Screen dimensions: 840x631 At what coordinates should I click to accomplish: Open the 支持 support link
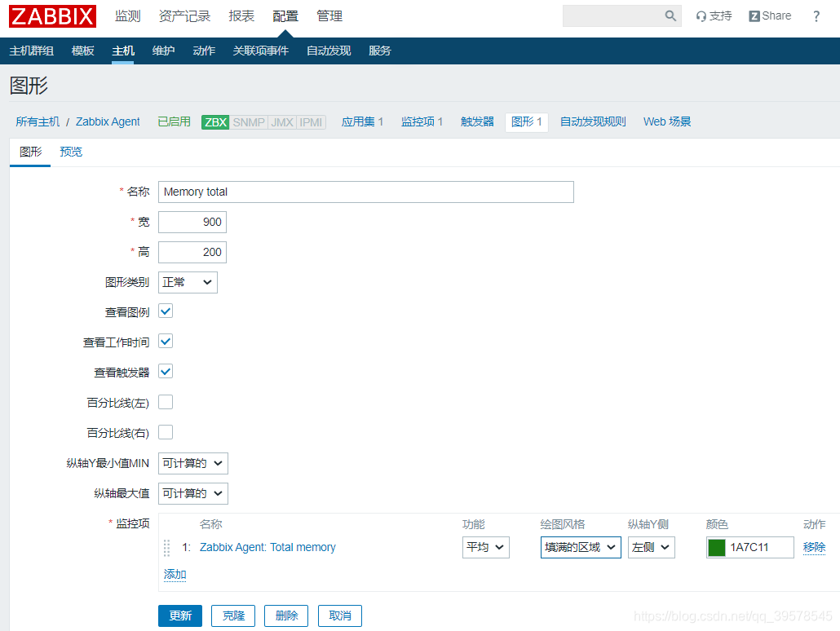coord(714,16)
